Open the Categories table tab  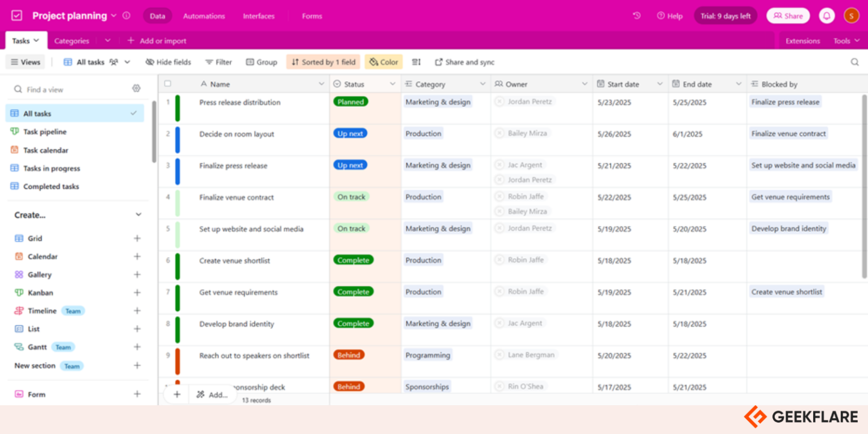[71, 41]
